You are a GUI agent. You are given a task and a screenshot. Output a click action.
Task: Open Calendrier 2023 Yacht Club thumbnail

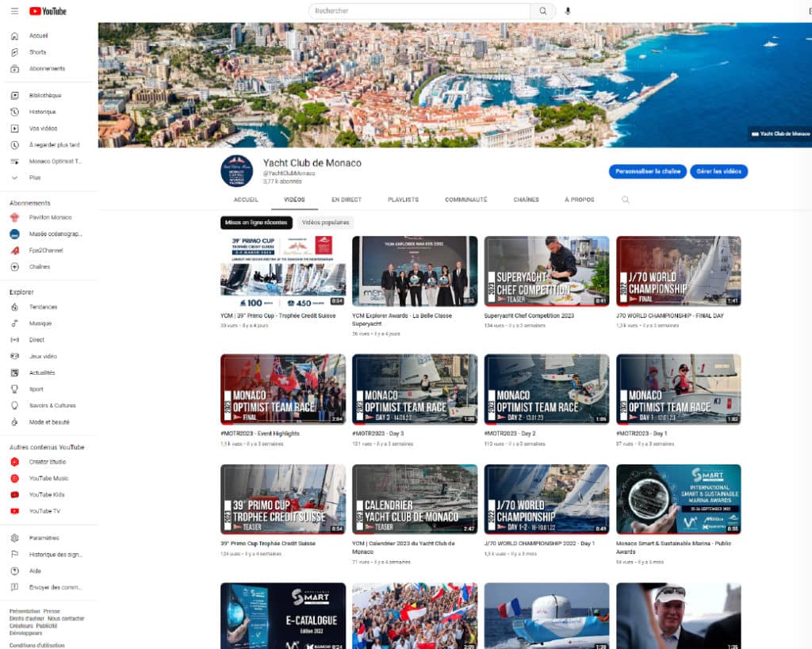click(x=415, y=499)
